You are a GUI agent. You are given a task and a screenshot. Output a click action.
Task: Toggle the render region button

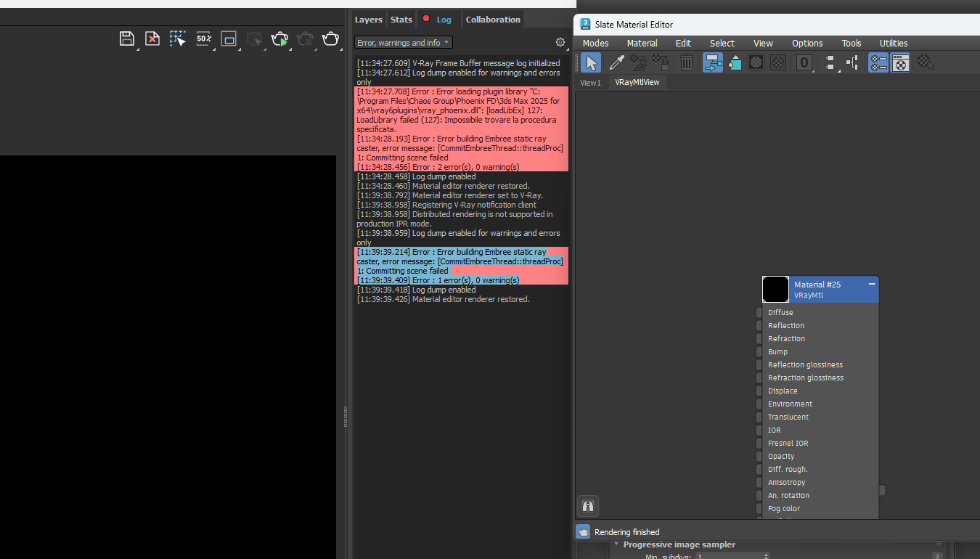229,38
